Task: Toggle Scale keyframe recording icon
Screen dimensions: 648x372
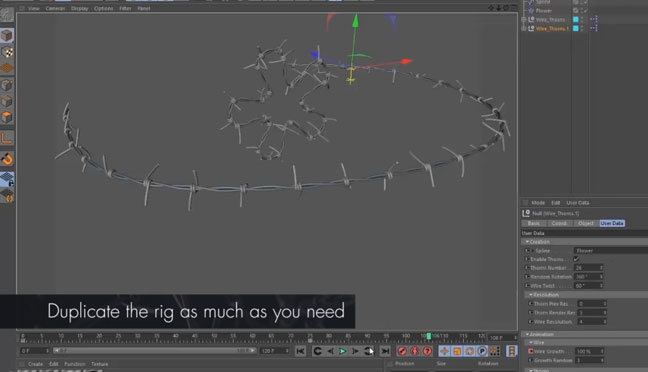Action: click(457, 351)
